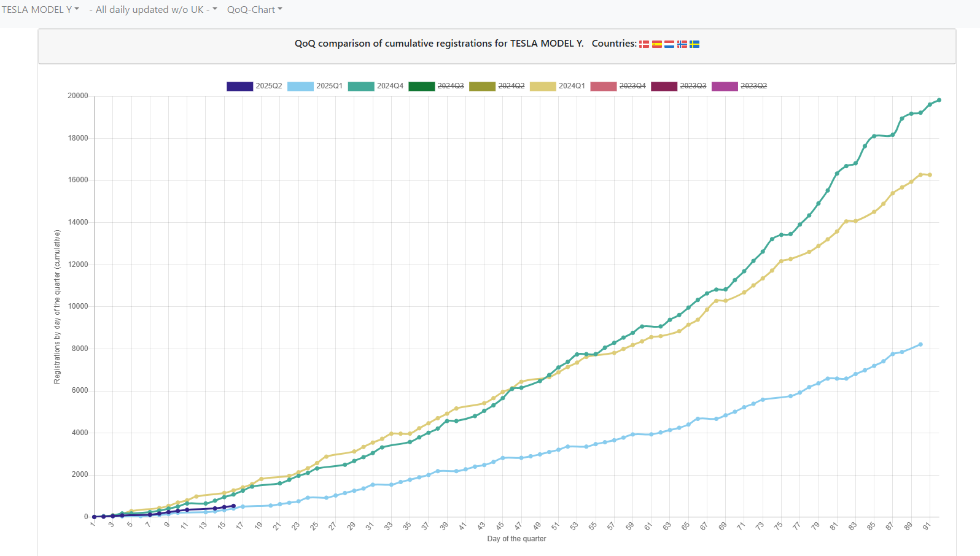This screenshot has width=980, height=556.
Task: Select the last data point of 2025Q1 line
Action: coord(920,344)
